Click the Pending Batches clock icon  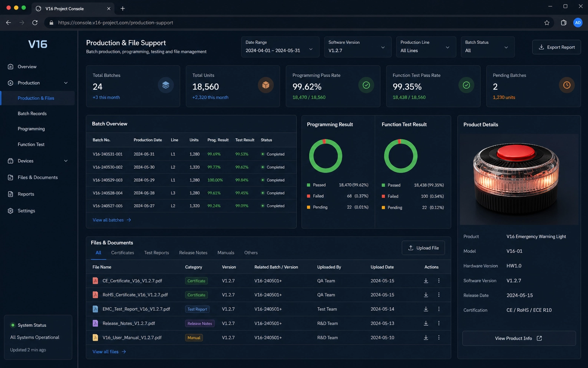566,85
